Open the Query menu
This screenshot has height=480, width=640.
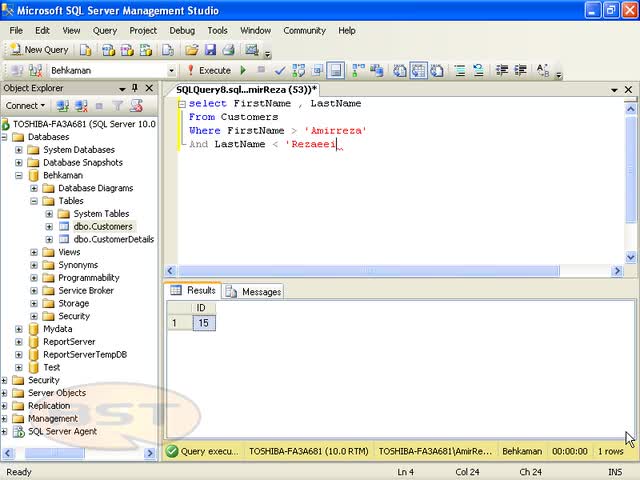[105, 31]
